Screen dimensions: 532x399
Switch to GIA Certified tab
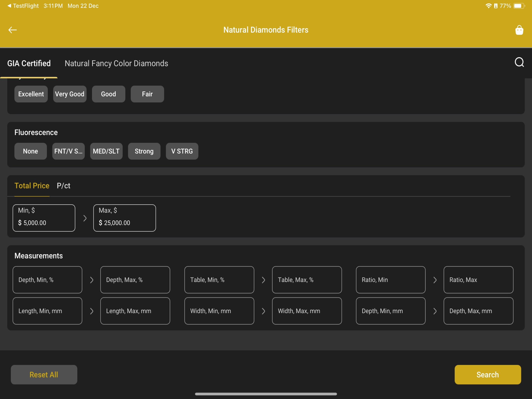click(29, 63)
